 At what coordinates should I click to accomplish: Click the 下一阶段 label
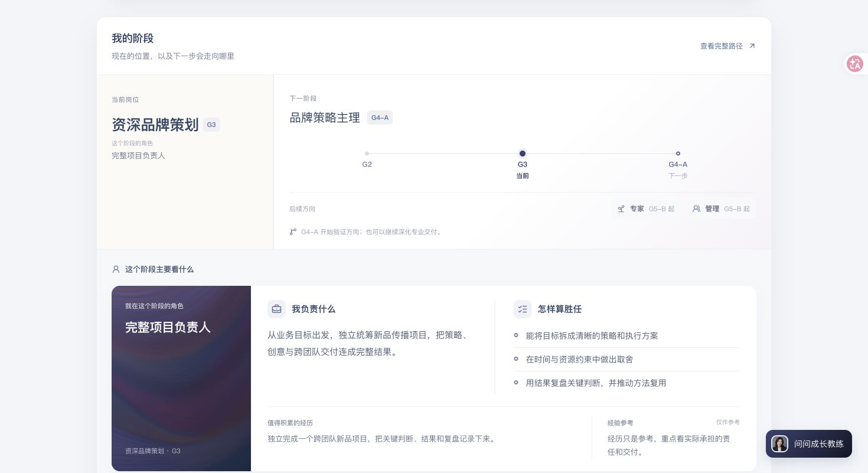(x=303, y=99)
